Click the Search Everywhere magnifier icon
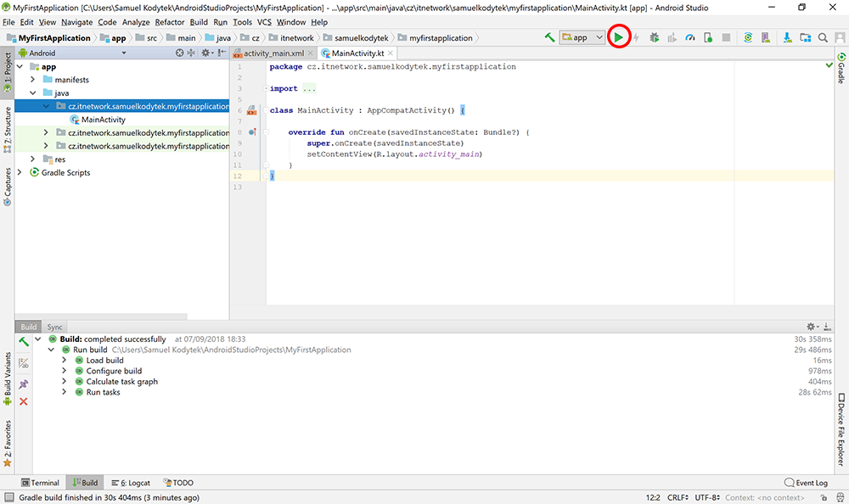The image size is (849, 504). pyautogui.click(x=823, y=37)
